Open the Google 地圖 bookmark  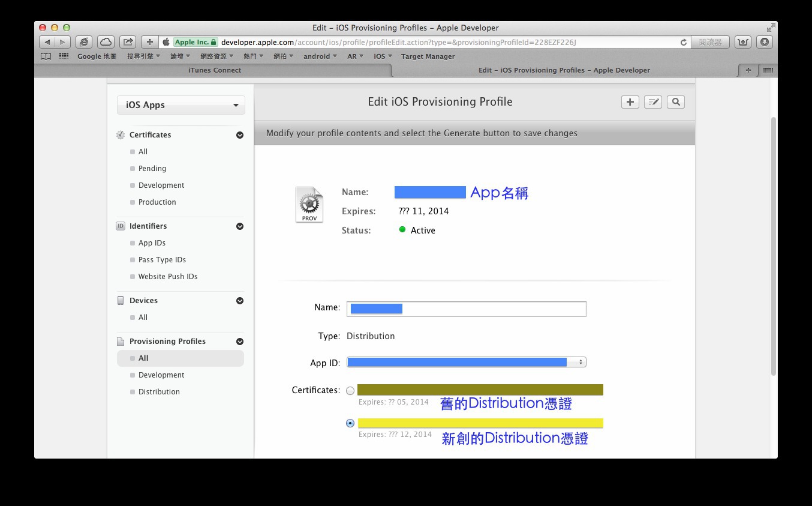pyautogui.click(x=97, y=56)
